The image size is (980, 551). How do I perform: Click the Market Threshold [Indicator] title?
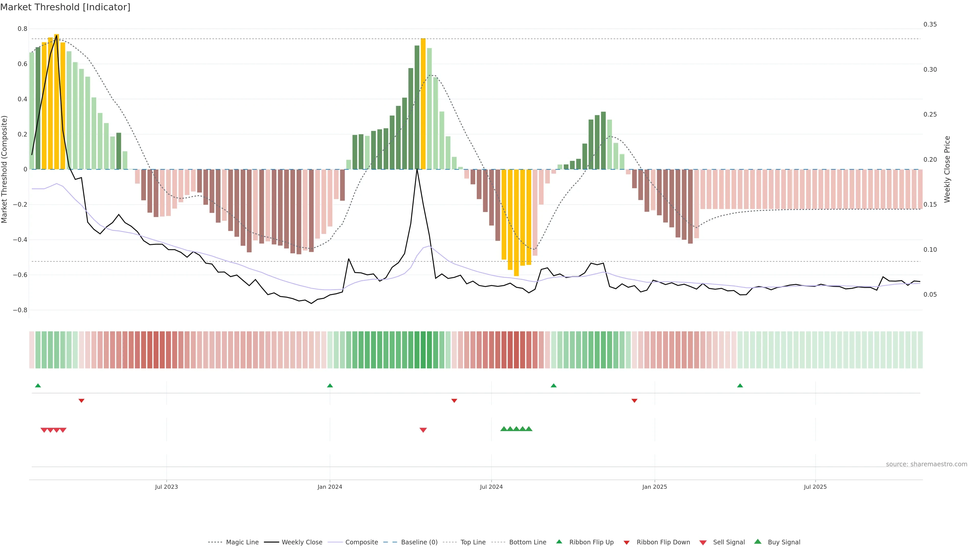click(65, 7)
